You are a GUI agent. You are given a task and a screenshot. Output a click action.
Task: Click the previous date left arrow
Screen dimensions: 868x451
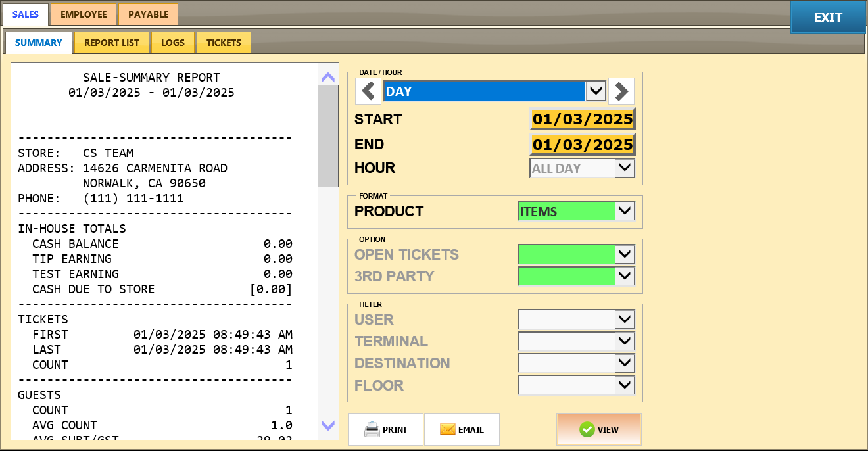click(x=368, y=91)
